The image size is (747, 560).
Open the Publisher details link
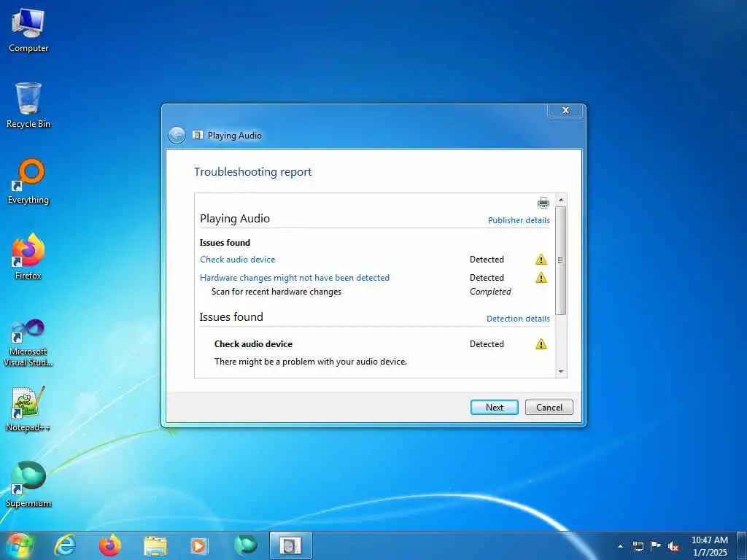[x=519, y=220]
